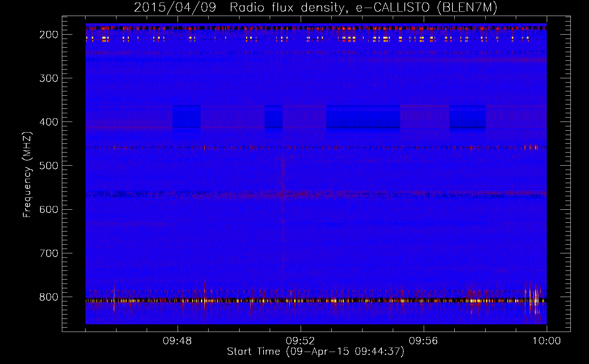
Task: Click the plot title '2015/04/09 Radio flux density, e-CALLISTO (BLEN7M)'
Action: [316, 7]
